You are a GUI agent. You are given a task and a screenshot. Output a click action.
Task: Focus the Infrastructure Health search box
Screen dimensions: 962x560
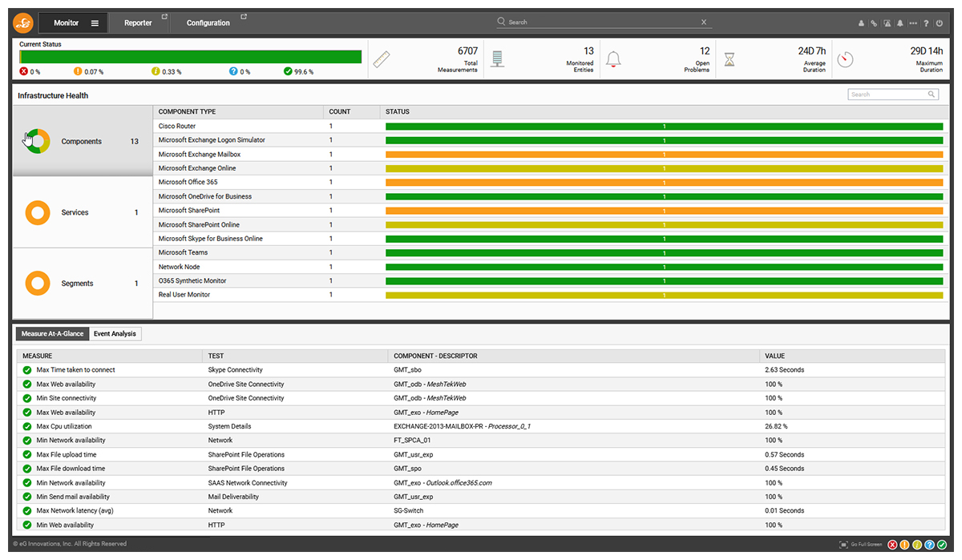point(893,95)
